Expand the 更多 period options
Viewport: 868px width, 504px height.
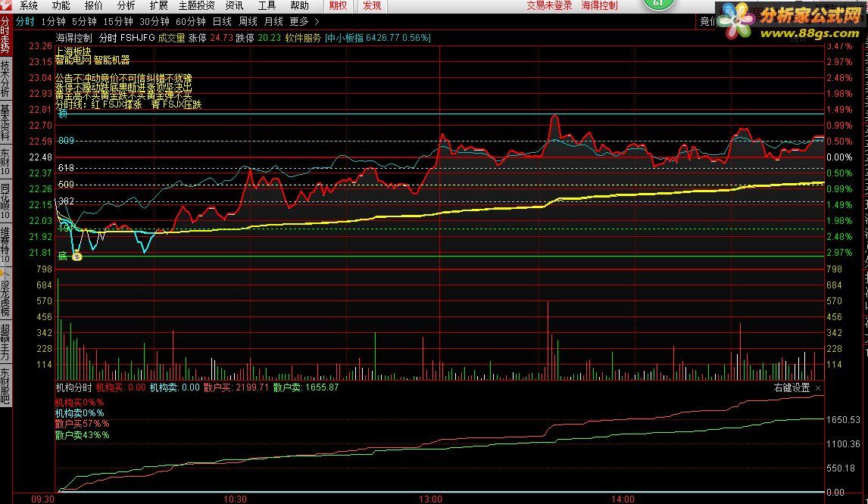[299, 21]
